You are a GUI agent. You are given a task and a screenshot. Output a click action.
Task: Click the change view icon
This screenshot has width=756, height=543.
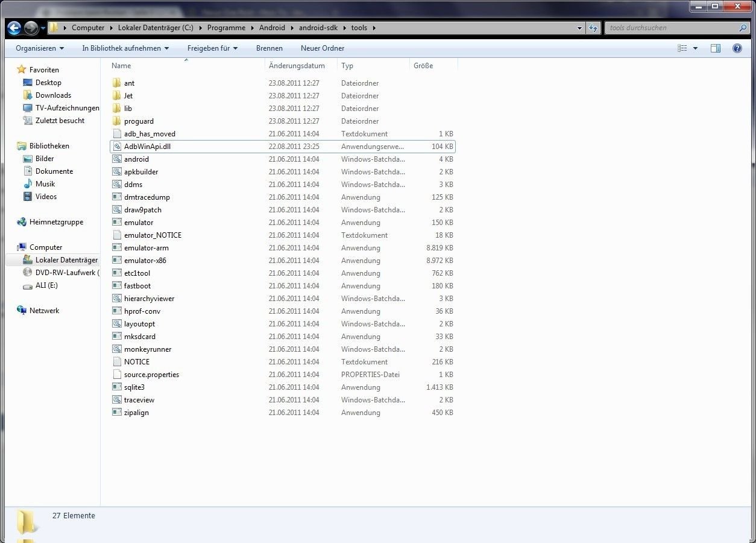click(682, 48)
